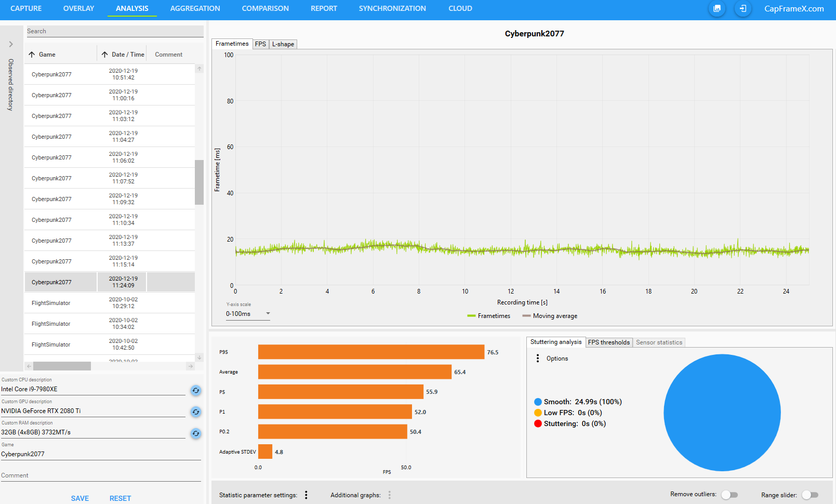Sort records by Game column
Screen dimensions: 836x504
point(47,55)
